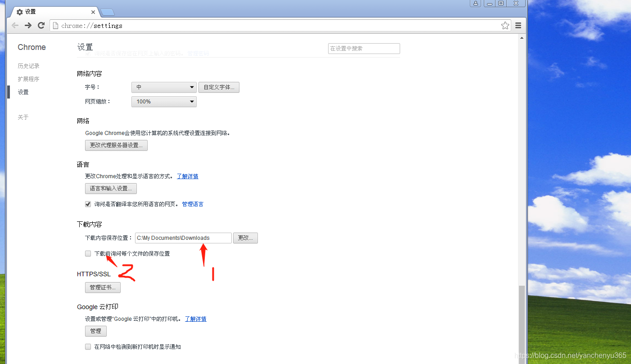Search in the 在设置中搜索 box

click(x=364, y=49)
